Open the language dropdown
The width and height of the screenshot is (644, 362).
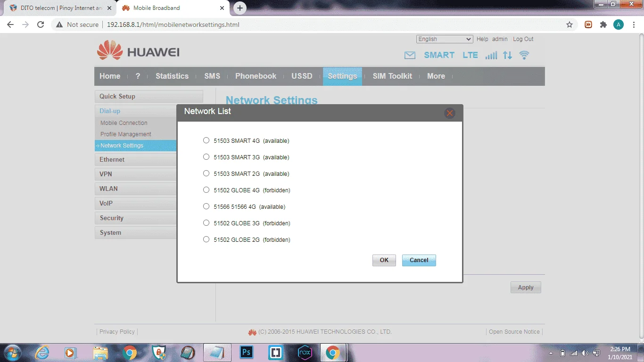(x=445, y=39)
